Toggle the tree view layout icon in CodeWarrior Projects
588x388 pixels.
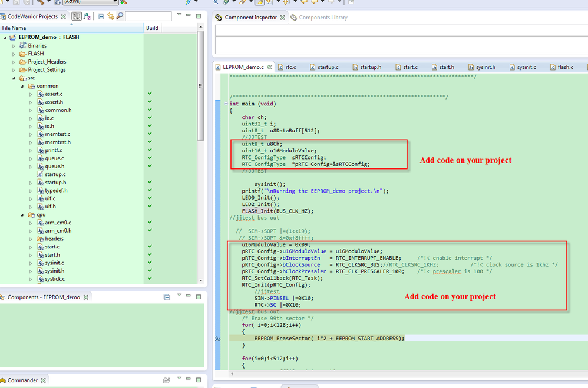[x=77, y=16]
